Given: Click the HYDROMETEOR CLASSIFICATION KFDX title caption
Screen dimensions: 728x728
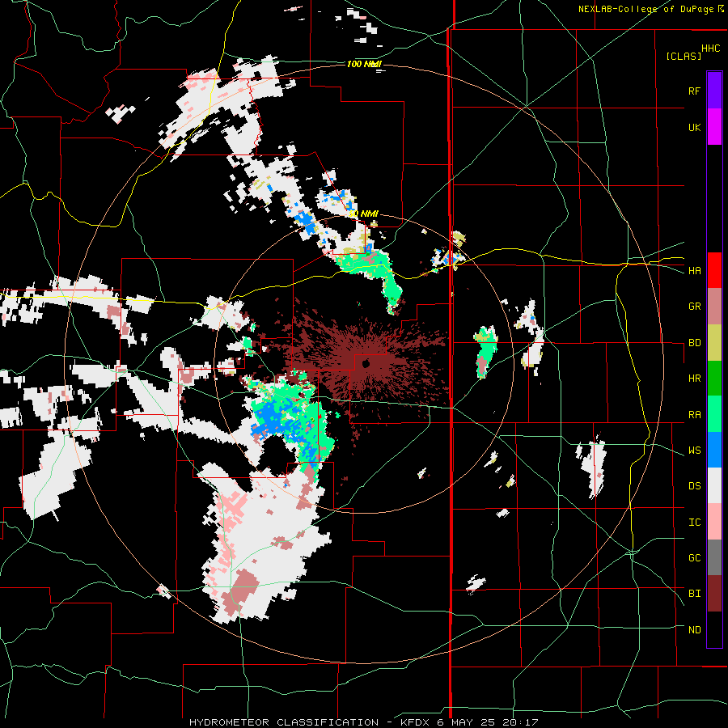Looking at the screenshot, I should coord(363,722).
